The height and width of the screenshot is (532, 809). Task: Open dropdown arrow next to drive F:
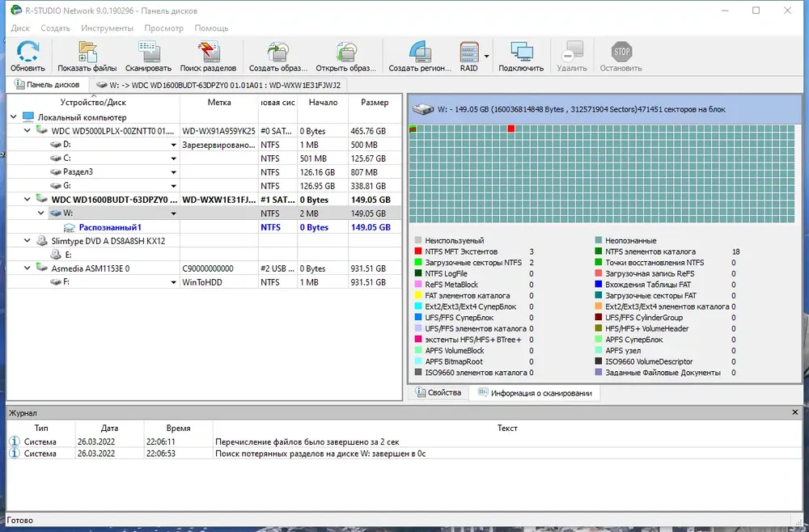tap(174, 282)
